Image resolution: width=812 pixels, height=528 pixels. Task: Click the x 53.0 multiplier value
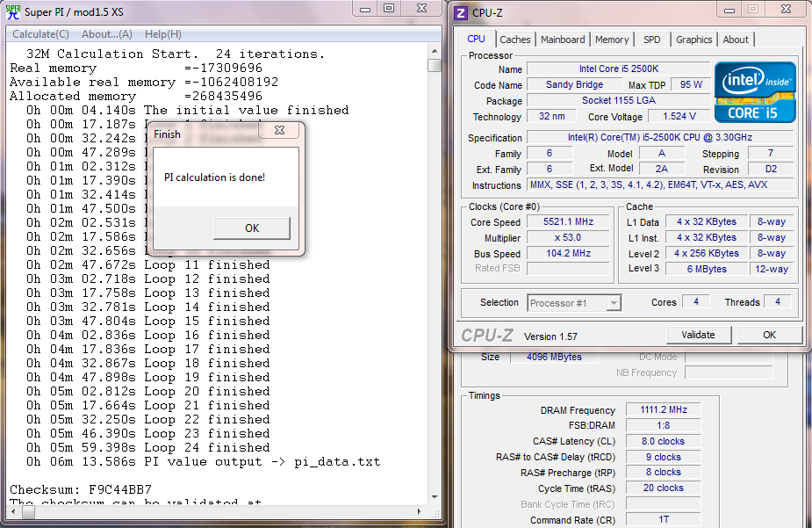coord(568,237)
